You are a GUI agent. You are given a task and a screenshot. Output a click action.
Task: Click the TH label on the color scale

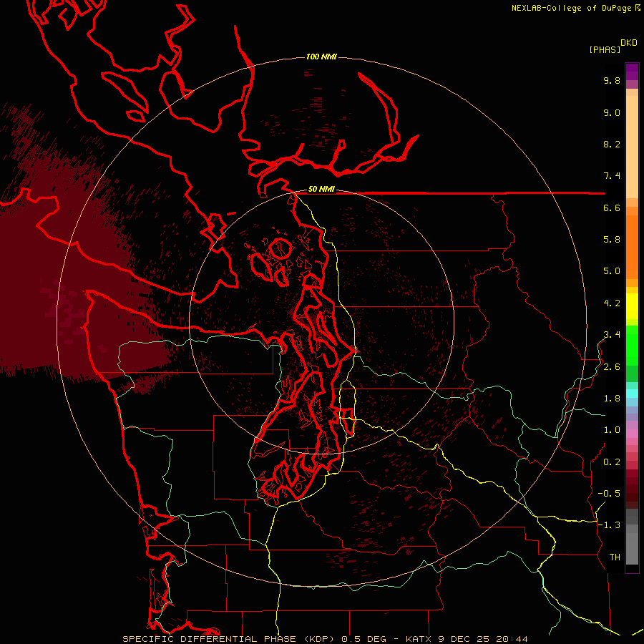(x=615, y=557)
